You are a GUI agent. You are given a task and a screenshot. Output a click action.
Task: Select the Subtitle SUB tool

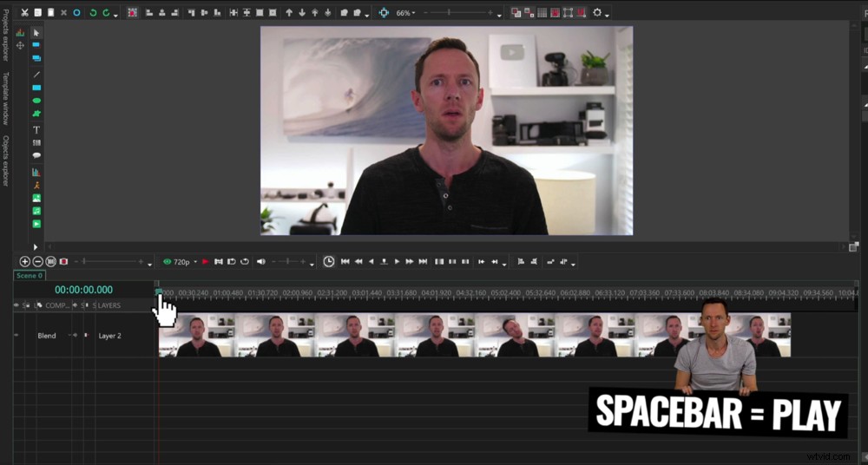[36, 143]
